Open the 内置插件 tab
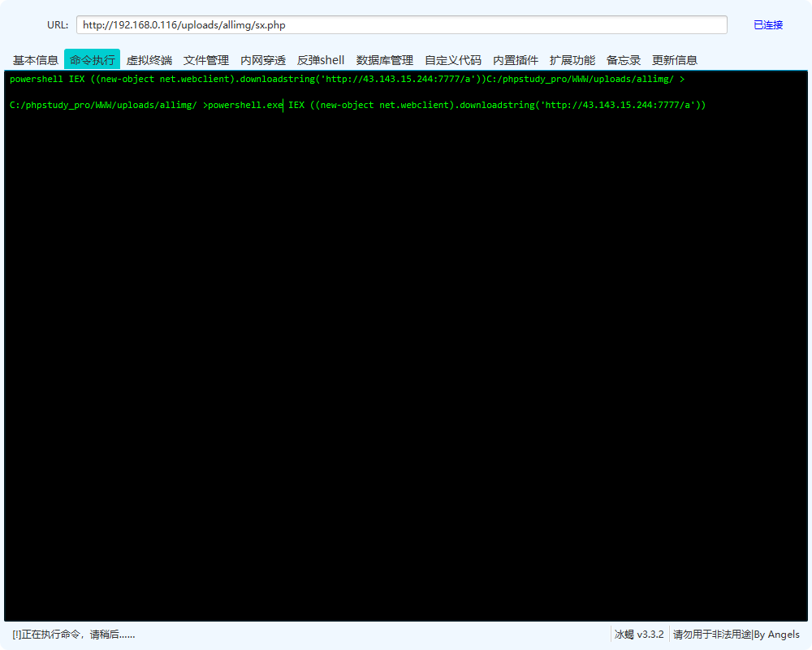This screenshot has height=650, width=812. pos(517,59)
